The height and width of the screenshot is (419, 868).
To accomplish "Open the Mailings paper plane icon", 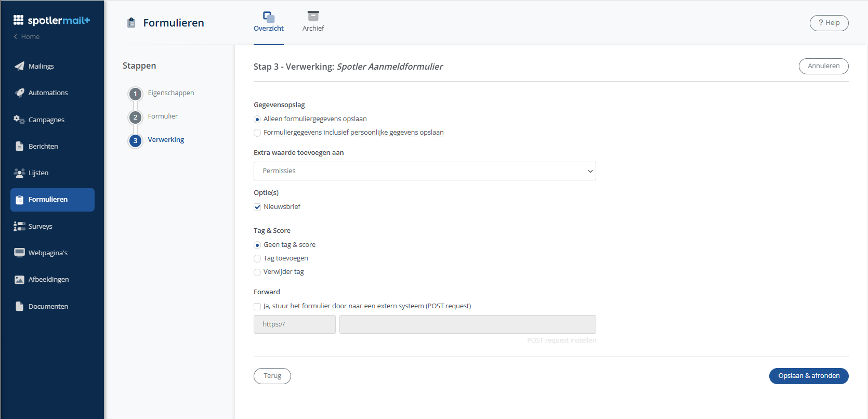I will [19, 66].
